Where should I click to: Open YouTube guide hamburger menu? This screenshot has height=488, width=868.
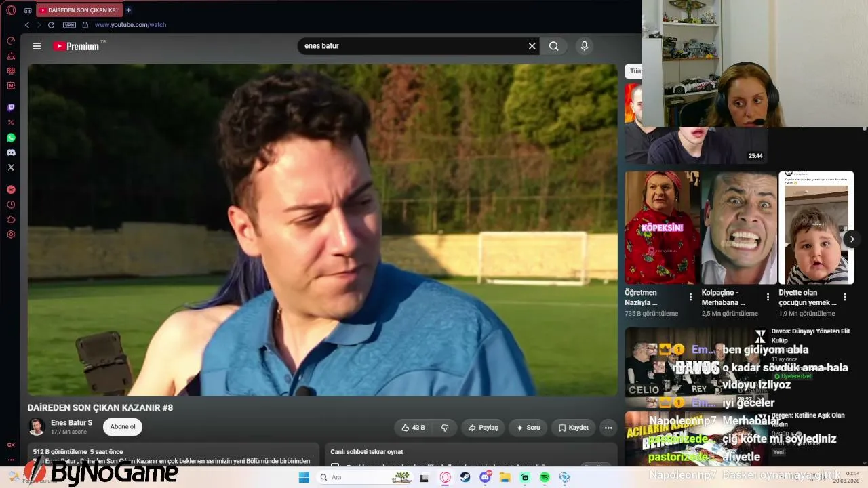[37, 46]
